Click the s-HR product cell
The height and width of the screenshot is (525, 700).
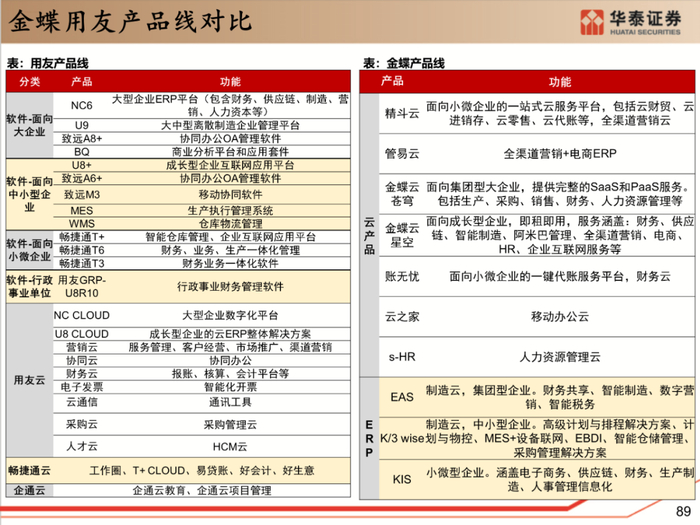pos(402,357)
